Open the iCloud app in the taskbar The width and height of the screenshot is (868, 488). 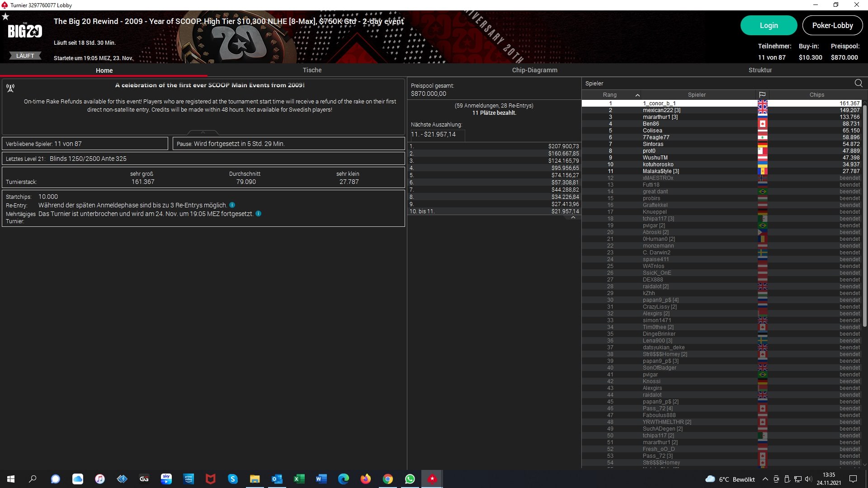[78, 479]
